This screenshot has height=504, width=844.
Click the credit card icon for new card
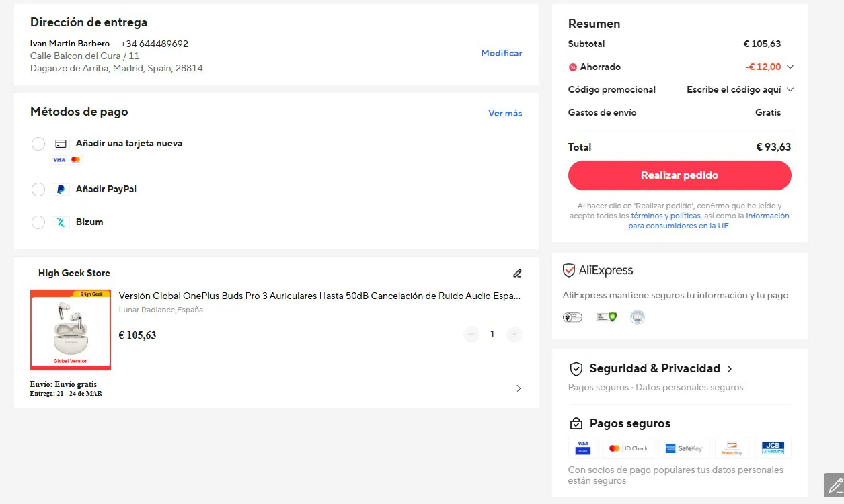(x=61, y=144)
